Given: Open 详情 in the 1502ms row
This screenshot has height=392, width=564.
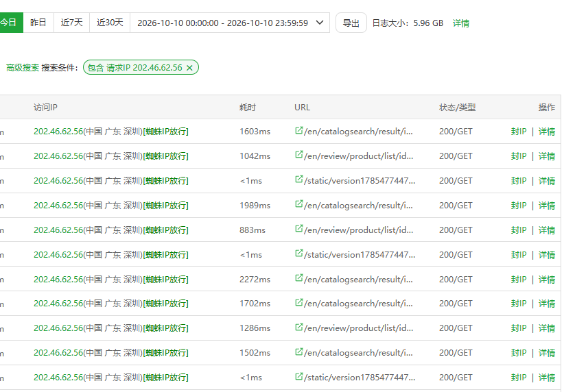Looking at the screenshot, I should 547,353.
